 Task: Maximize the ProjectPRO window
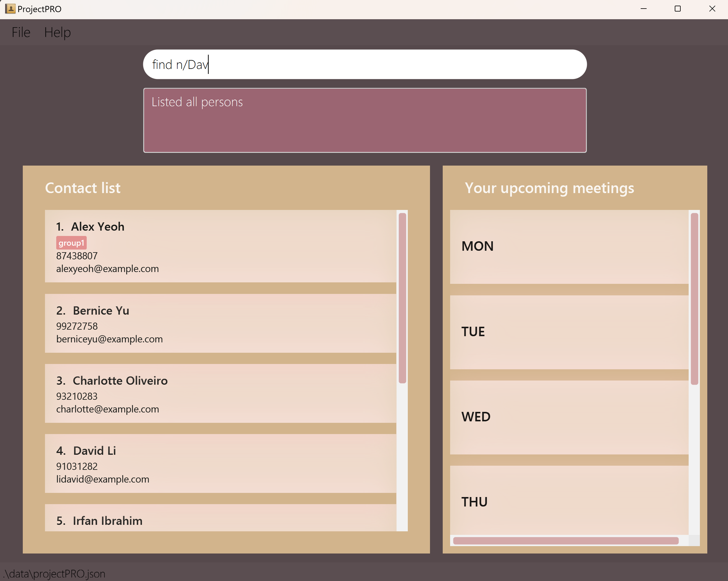(677, 9)
